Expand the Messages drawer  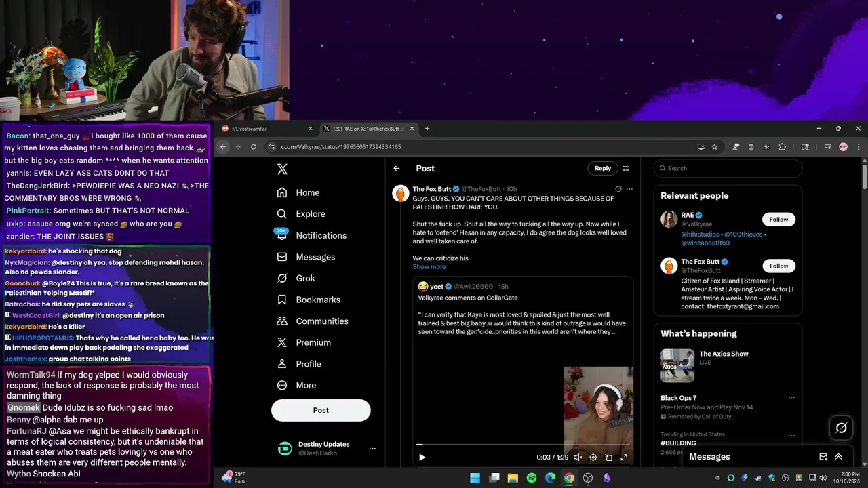coord(839,457)
